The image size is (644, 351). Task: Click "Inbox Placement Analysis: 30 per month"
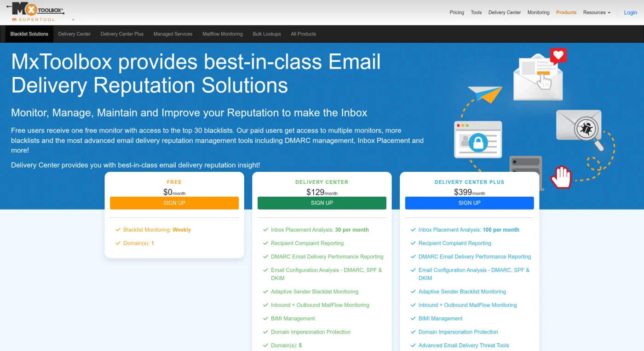320,230
